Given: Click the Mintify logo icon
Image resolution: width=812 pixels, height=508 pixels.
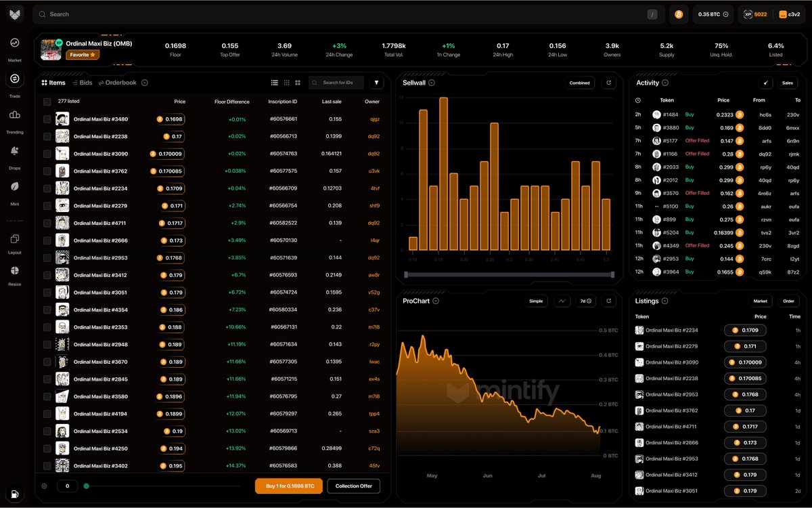Looking at the screenshot, I should 15,14.
